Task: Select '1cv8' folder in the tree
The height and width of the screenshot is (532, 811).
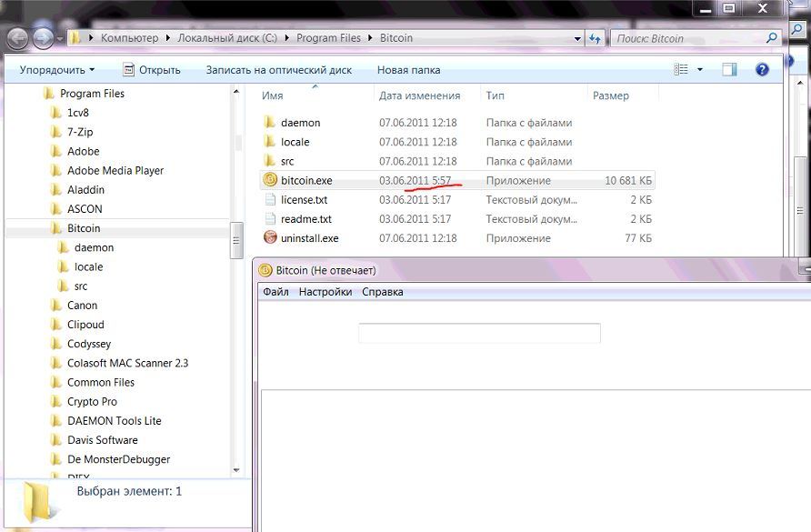Action: [77, 112]
